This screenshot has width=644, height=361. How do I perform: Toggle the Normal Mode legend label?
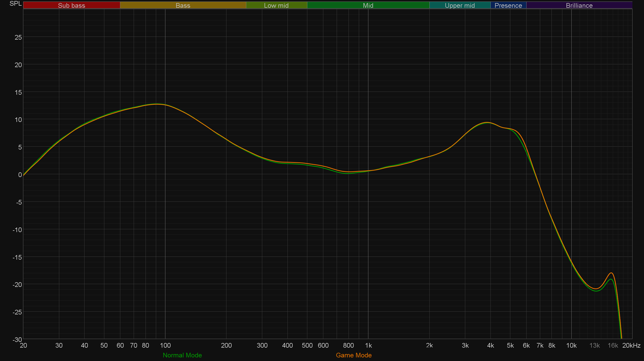182,355
